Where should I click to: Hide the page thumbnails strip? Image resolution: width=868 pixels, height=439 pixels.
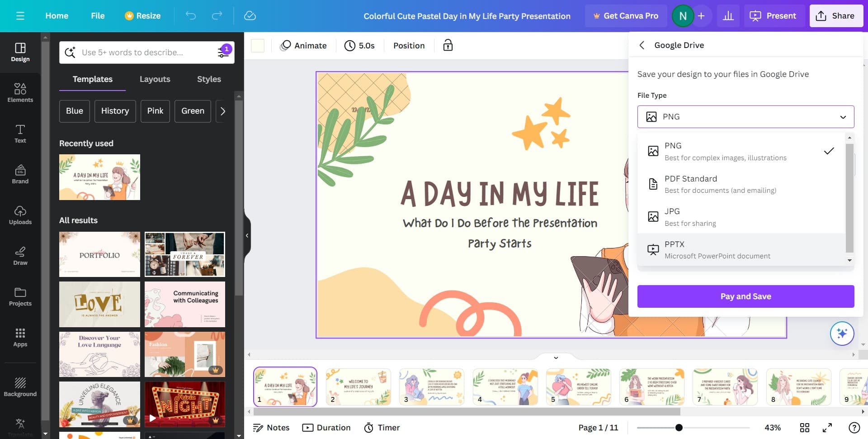556,358
